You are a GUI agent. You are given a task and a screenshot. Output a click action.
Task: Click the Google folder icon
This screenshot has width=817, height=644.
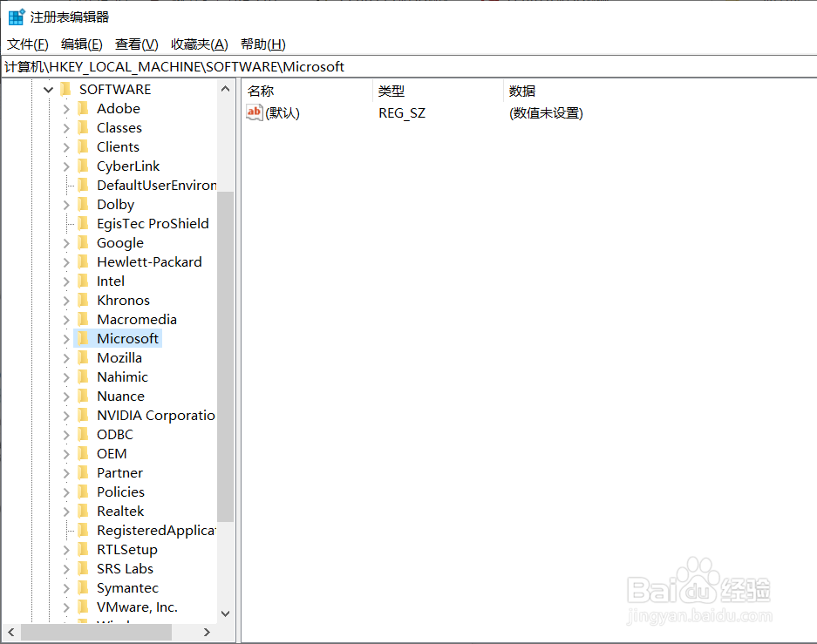[83, 242]
